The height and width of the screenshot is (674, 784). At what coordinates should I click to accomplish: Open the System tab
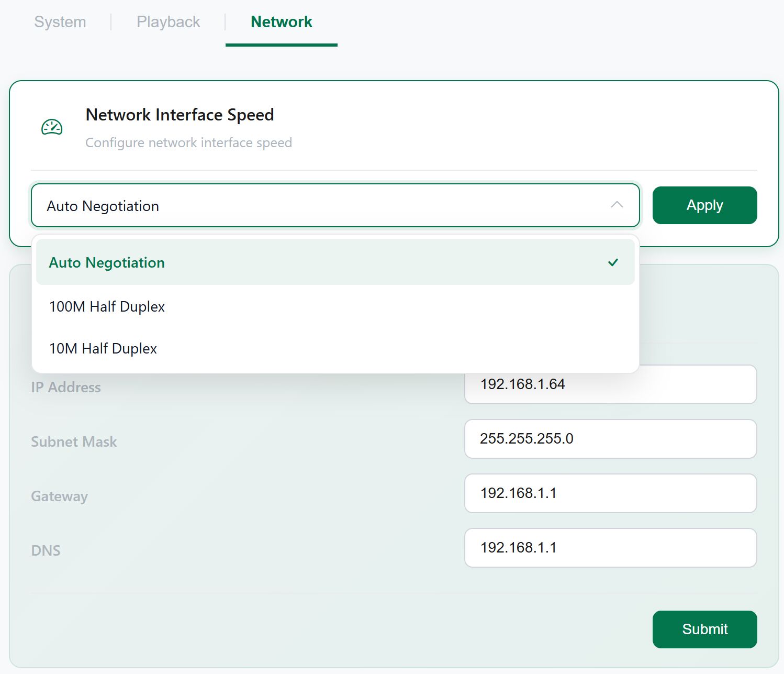tap(60, 22)
